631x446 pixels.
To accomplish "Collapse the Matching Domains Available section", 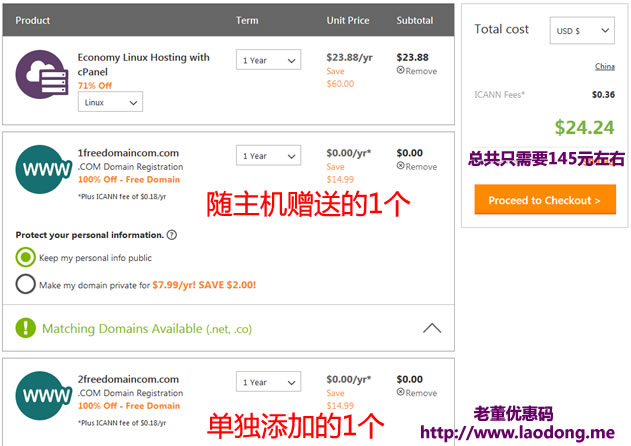I will click(432, 328).
